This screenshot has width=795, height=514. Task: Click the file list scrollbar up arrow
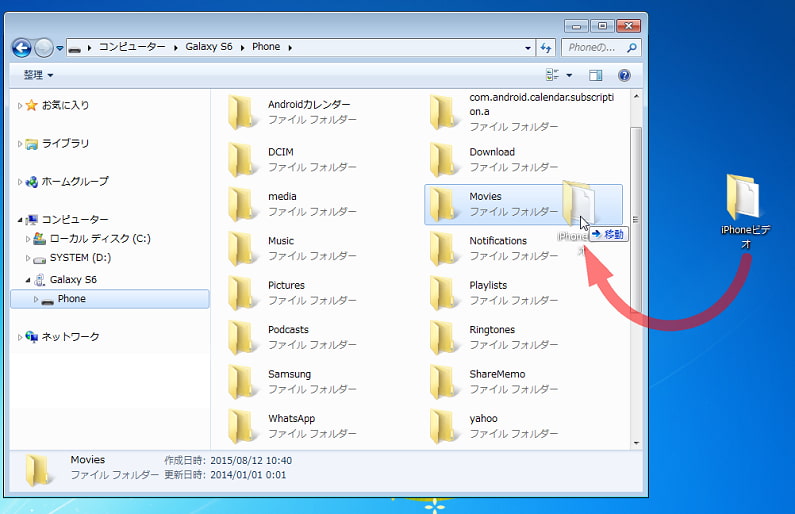click(x=636, y=96)
